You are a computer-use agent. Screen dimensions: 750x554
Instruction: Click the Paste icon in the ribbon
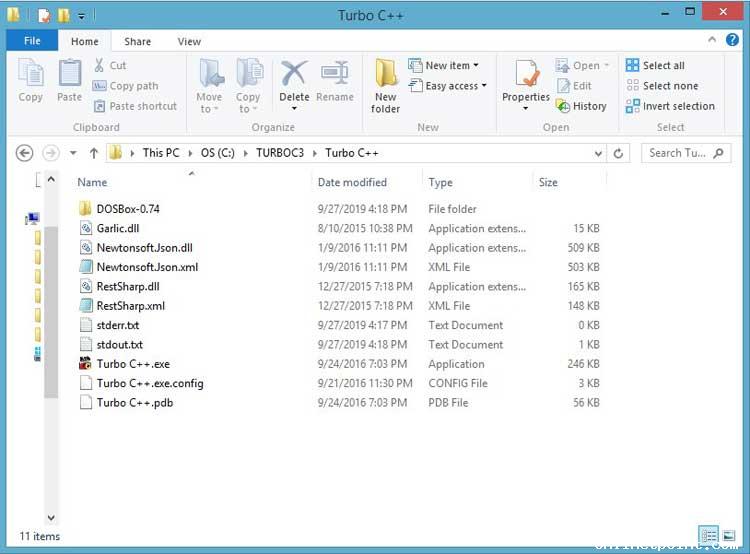tap(69, 78)
